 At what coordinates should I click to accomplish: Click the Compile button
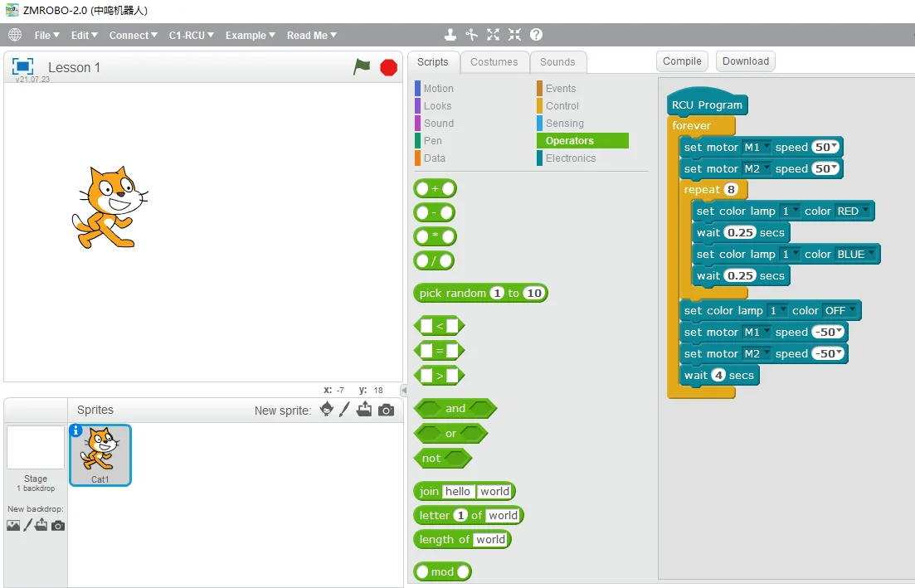click(682, 61)
